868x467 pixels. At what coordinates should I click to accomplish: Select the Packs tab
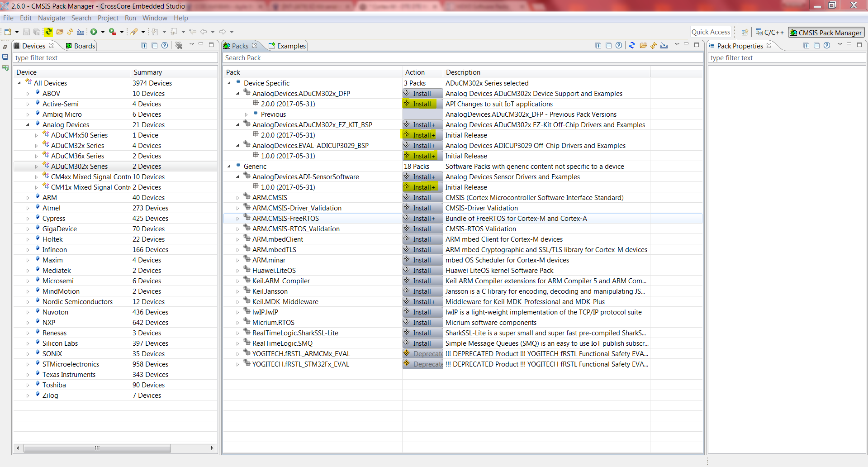240,46
